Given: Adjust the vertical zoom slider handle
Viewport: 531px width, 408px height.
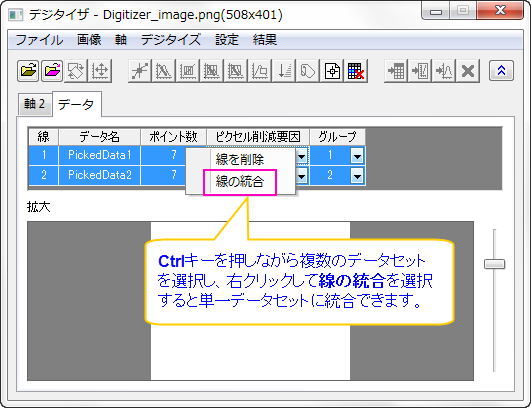Looking at the screenshot, I should (494, 264).
